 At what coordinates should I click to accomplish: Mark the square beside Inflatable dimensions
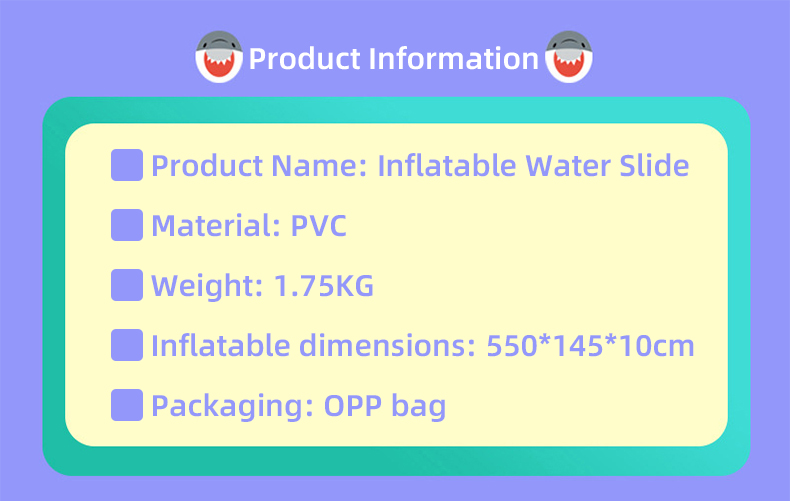coord(127,346)
